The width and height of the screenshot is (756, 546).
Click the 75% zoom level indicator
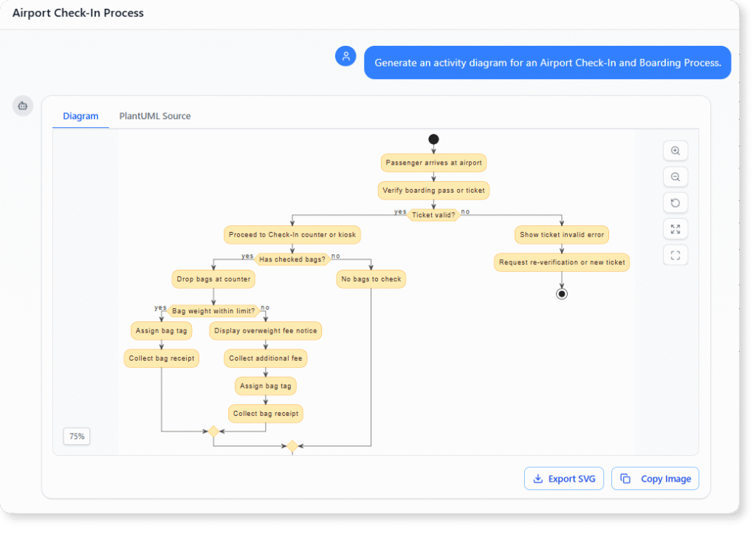point(76,436)
